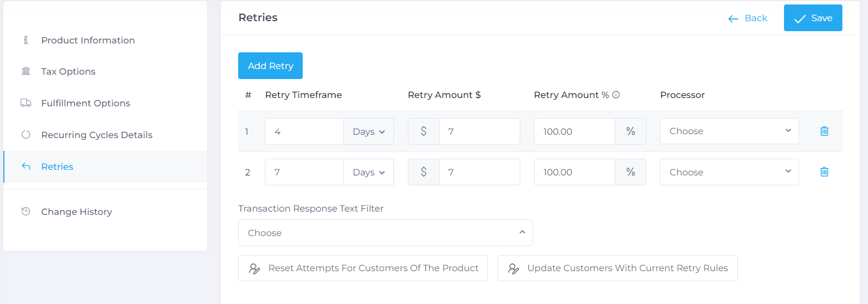Update Customers With Current Retry Rules
The image size is (868, 304).
click(x=618, y=268)
